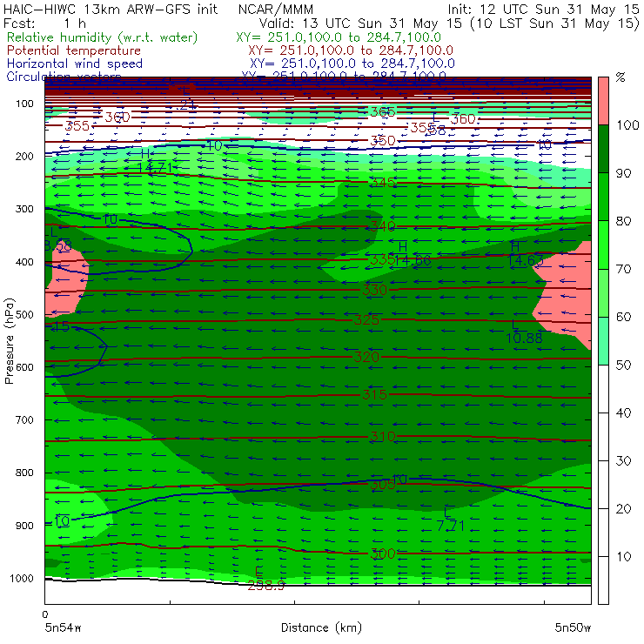Click 'Relative humidity (w.r.t. water)' legend entry

point(103,37)
